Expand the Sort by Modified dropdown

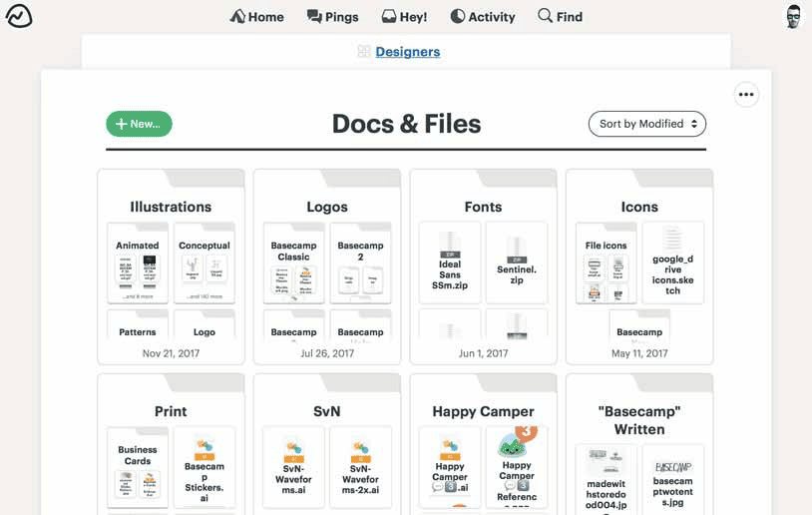647,124
